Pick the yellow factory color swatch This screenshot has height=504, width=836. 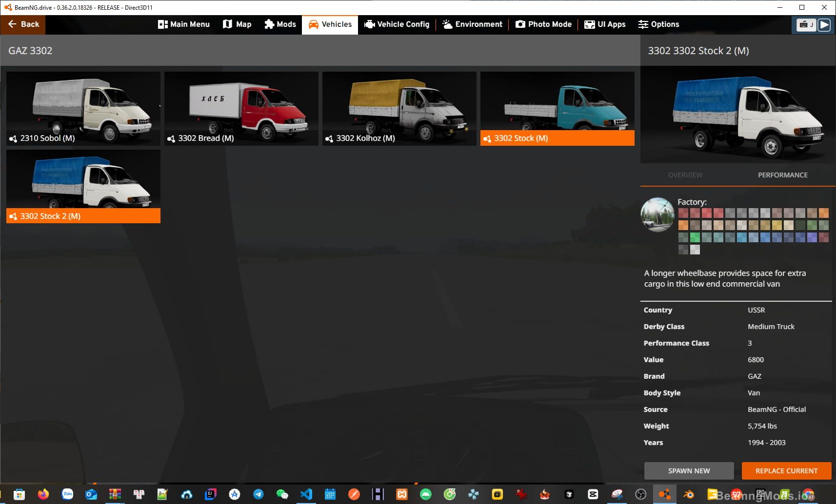(777, 225)
